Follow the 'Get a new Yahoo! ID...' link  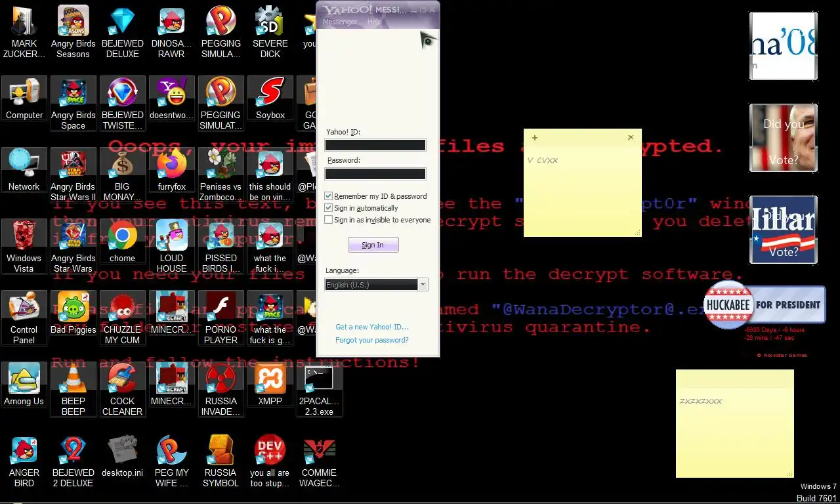coord(372,327)
